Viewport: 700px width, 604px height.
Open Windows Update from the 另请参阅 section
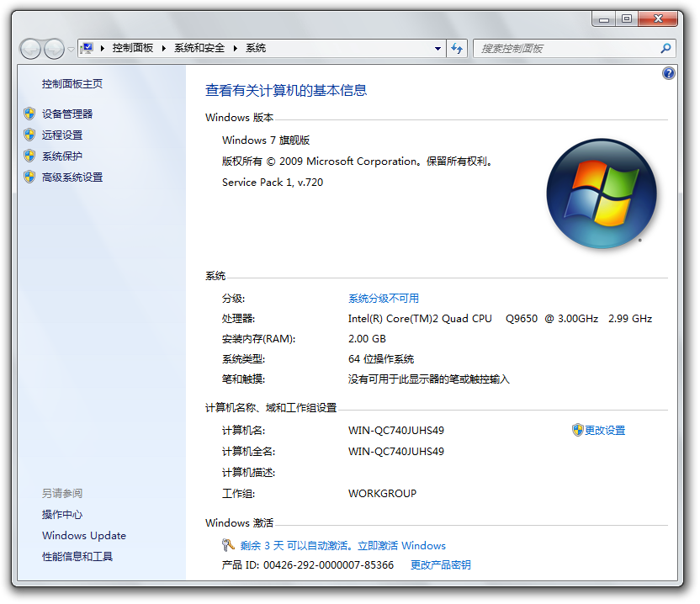point(84,536)
